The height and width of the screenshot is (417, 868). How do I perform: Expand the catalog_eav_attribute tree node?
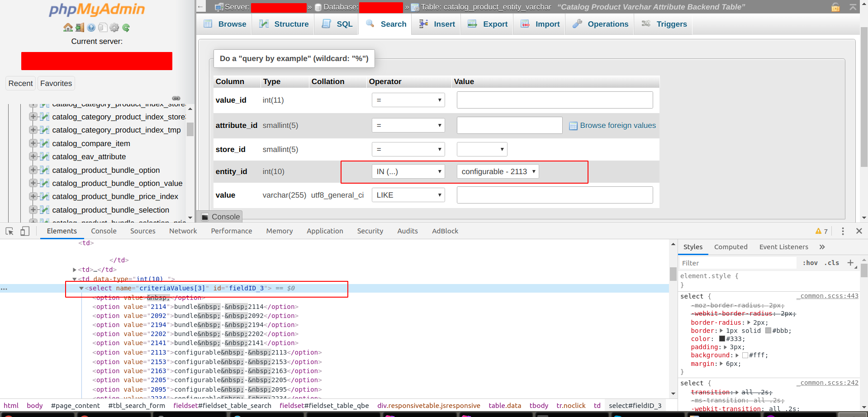(33, 156)
